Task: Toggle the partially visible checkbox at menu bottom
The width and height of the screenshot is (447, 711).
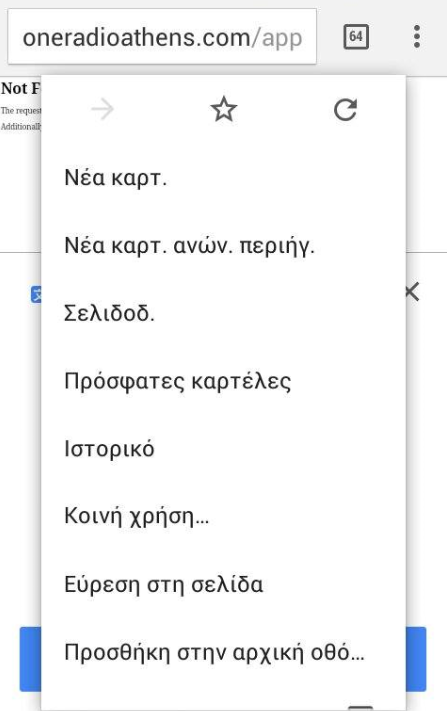Action: [x=360, y=708]
